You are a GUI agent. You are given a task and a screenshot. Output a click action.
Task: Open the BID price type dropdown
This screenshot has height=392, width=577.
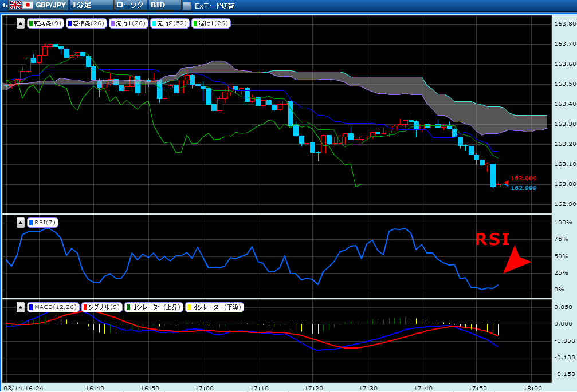point(165,5)
